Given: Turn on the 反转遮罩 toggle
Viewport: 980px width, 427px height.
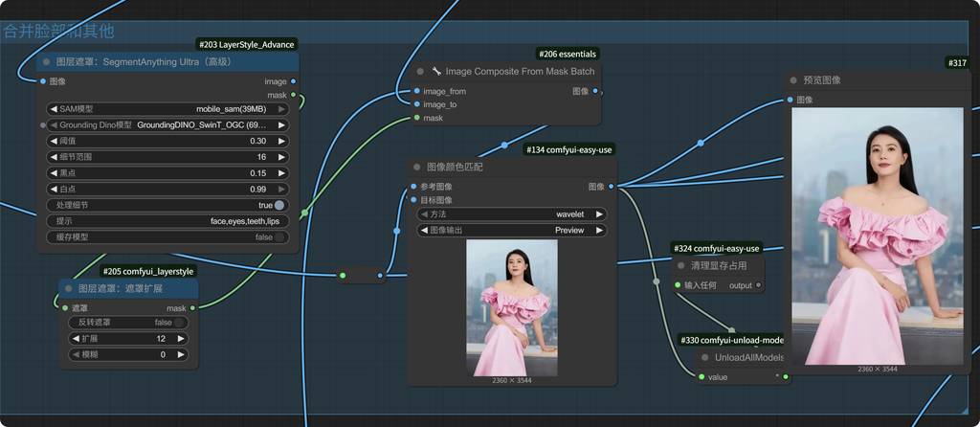Looking at the screenshot, I should [x=178, y=323].
